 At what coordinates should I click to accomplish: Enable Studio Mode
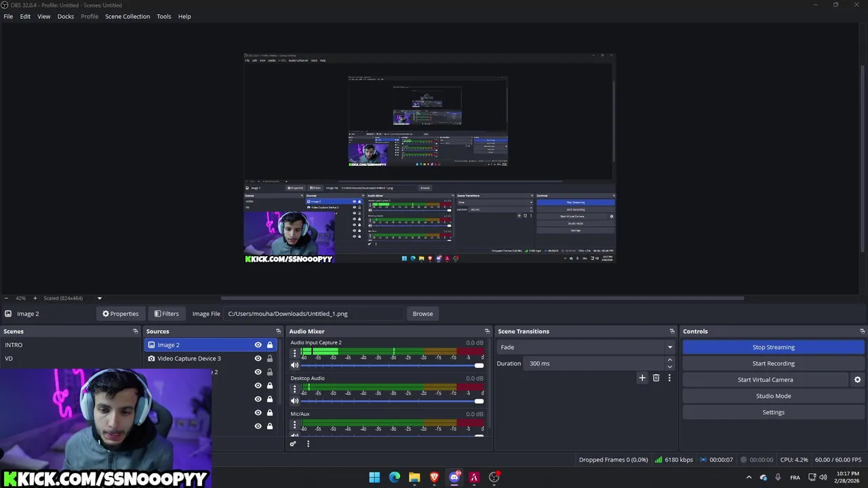(773, 396)
